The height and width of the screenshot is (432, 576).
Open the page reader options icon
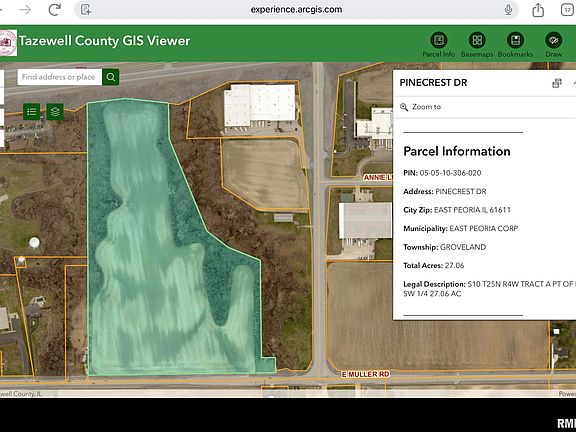86,10
